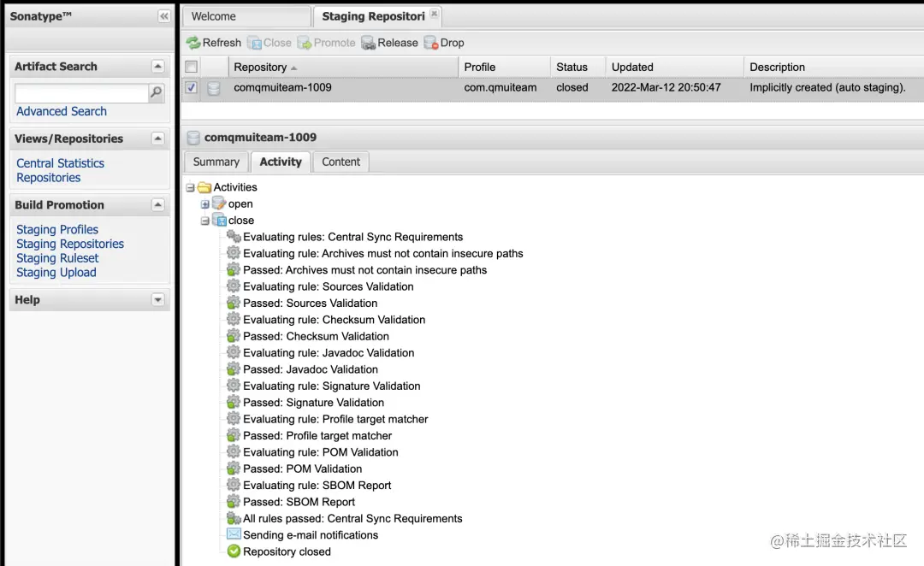Select Passed: Archives must not contain insecure paths
Image resolution: width=924 pixels, height=566 pixels.
pyautogui.click(x=364, y=270)
